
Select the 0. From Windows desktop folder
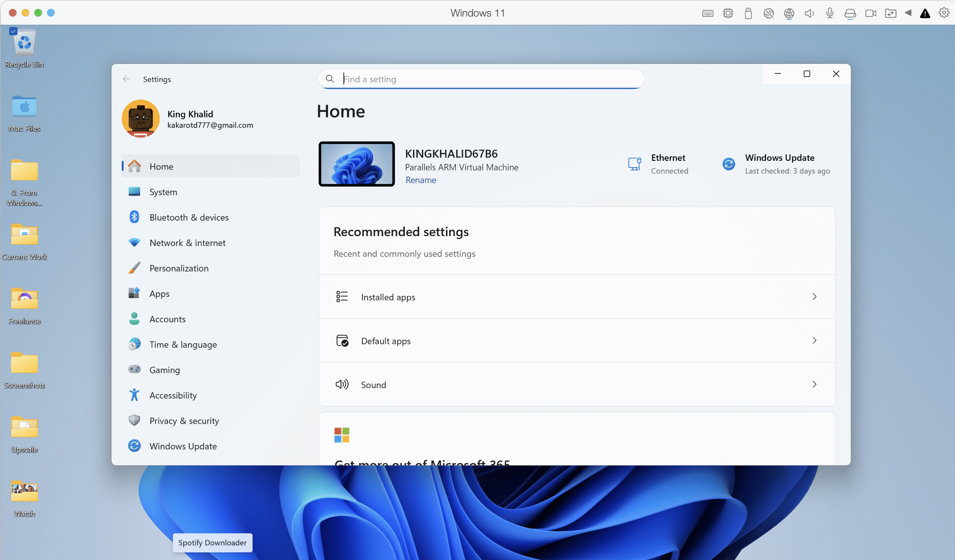(24, 182)
